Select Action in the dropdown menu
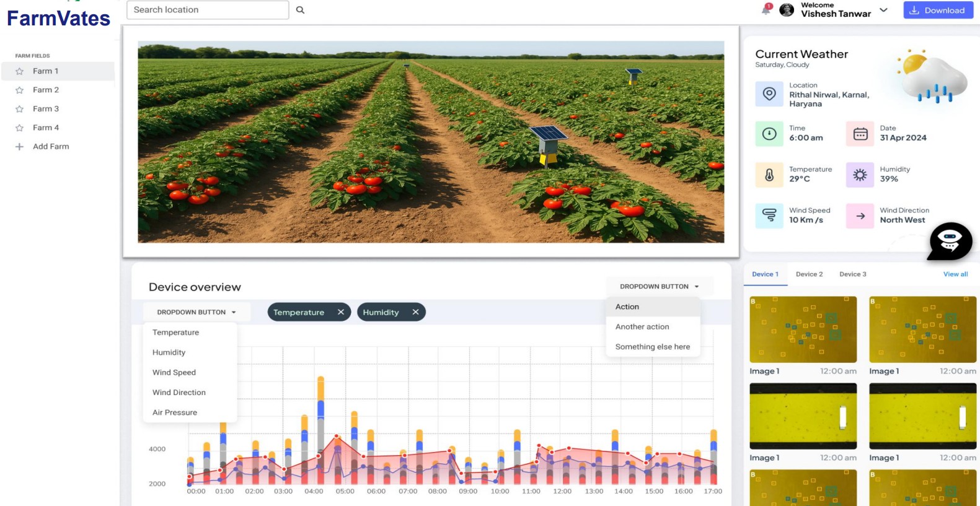This screenshot has width=980, height=506. pos(653,307)
